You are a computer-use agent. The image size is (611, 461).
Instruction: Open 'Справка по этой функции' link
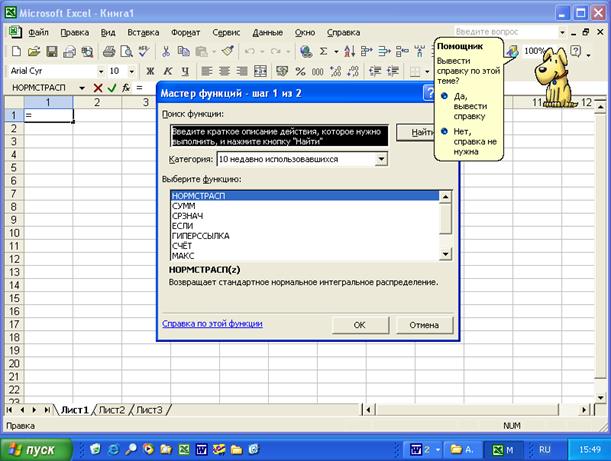click(212, 324)
